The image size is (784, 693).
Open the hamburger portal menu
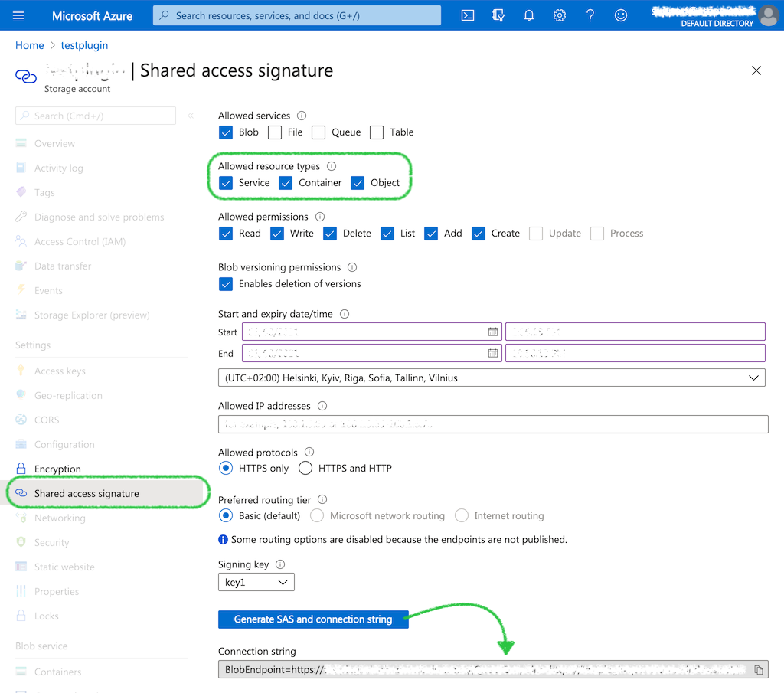click(x=19, y=15)
